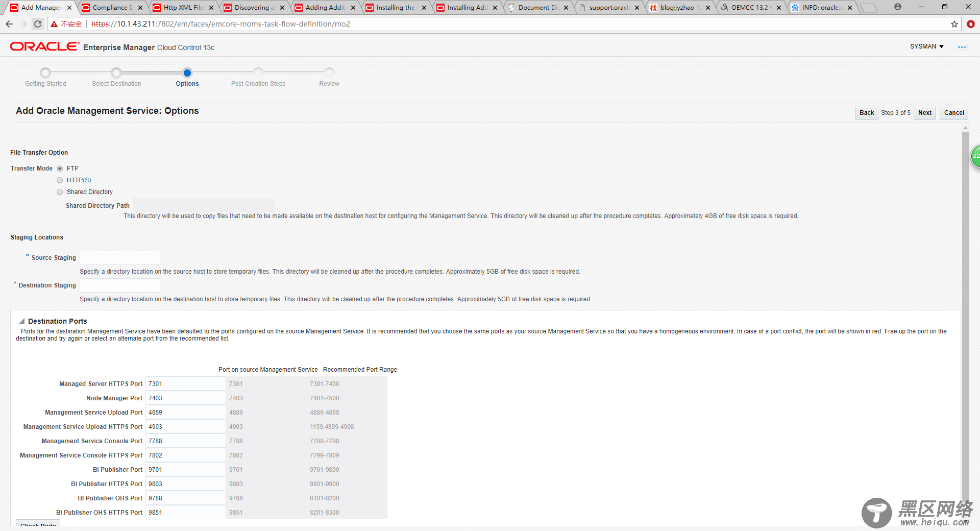This screenshot has height=531, width=980.
Task: Click the page vertical scrollbar
Action: tap(965, 317)
